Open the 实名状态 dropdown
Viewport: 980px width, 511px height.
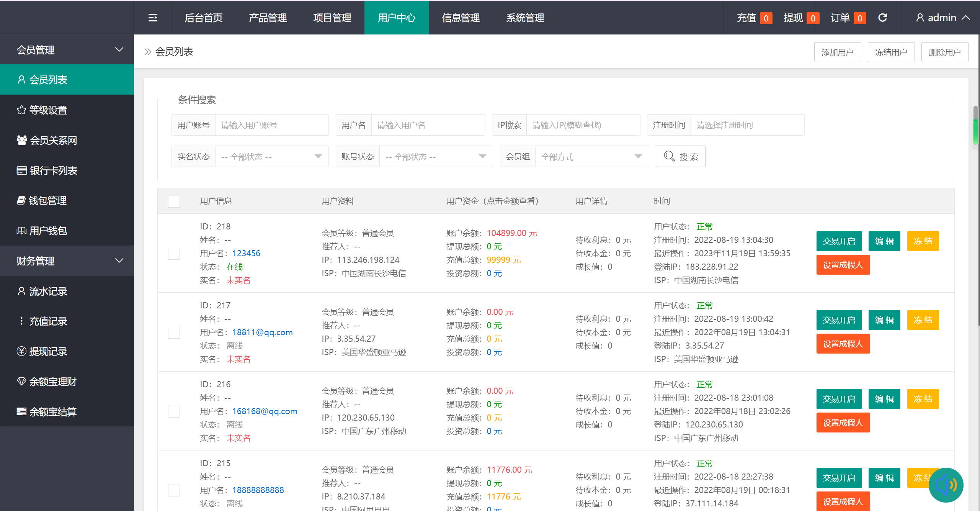[271, 157]
